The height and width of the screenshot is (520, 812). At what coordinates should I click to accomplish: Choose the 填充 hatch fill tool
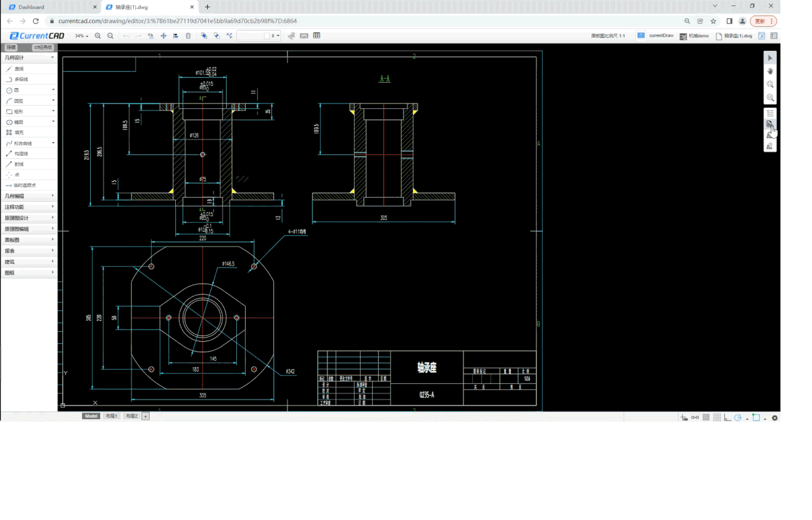tap(19, 133)
